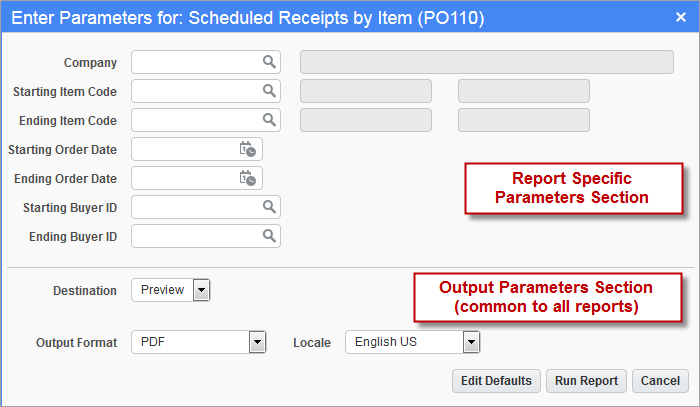Focus the Company input field

coord(196,62)
